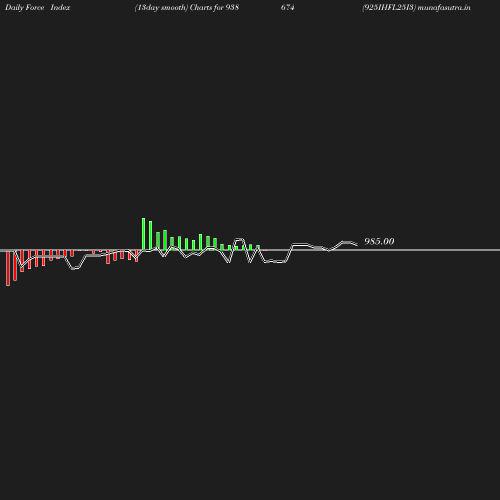Click the '674' header text

pos(287,7)
